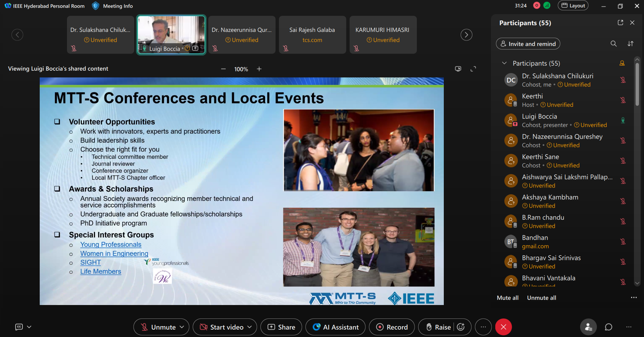Open audio options dropdown beside Unmute

[x=182, y=327]
